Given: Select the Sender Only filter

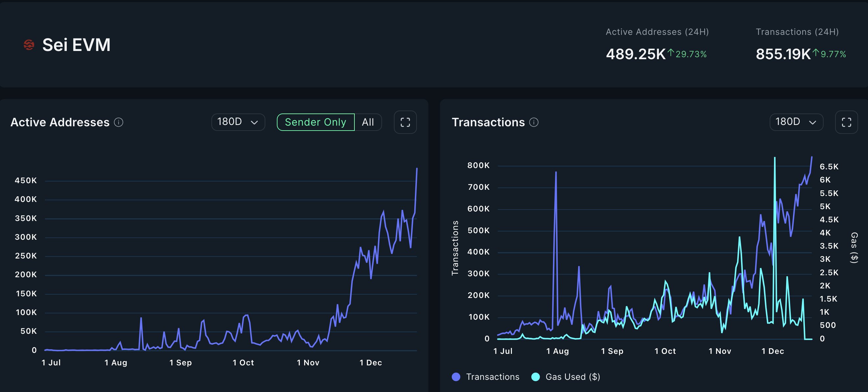Looking at the screenshot, I should (x=315, y=122).
